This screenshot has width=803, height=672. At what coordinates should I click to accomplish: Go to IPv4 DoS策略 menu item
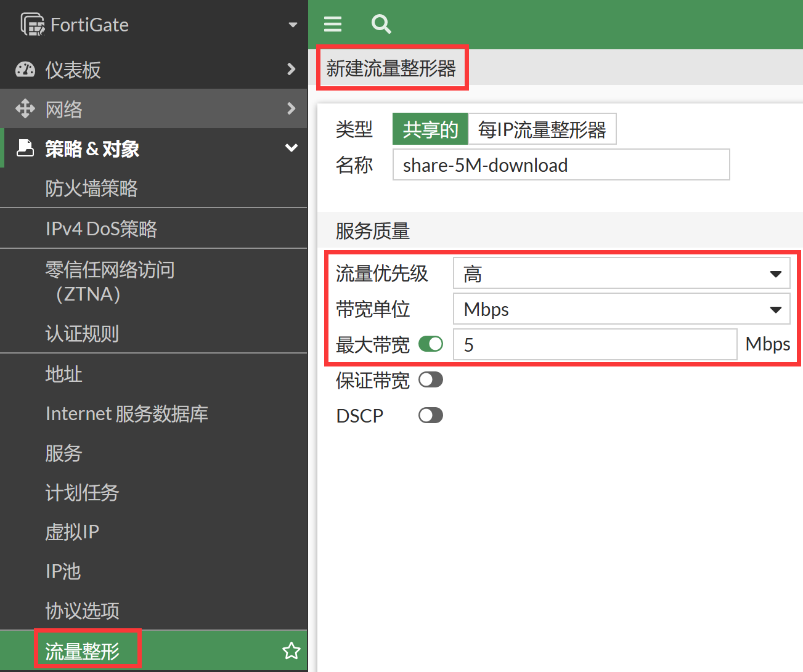pos(101,229)
